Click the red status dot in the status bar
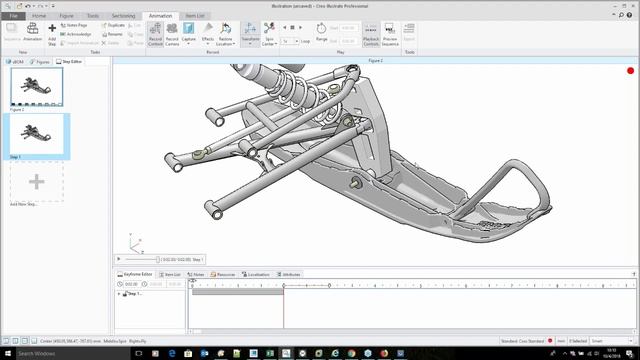This screenshot has width=640, height=360. [x=550, y=340]
